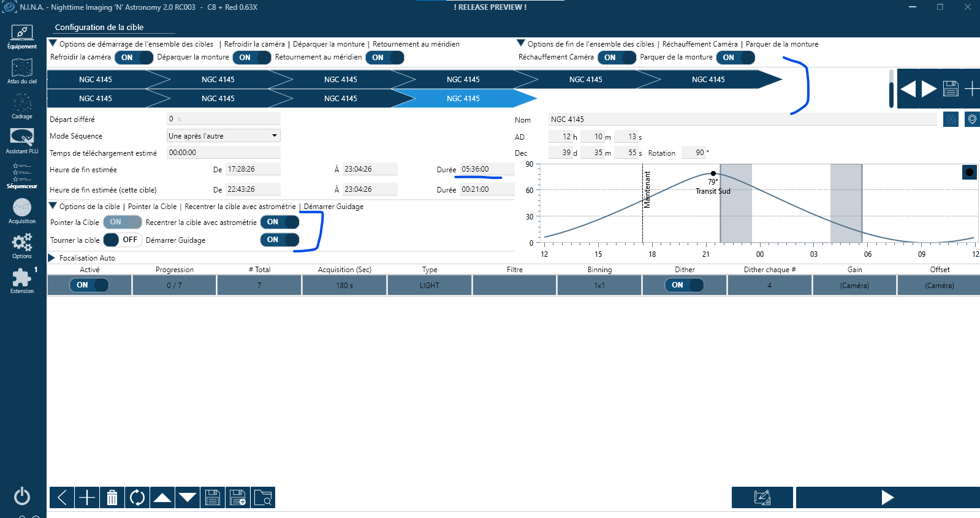
Task: Move the target right with the right arrow
Action: pos(929,89)
